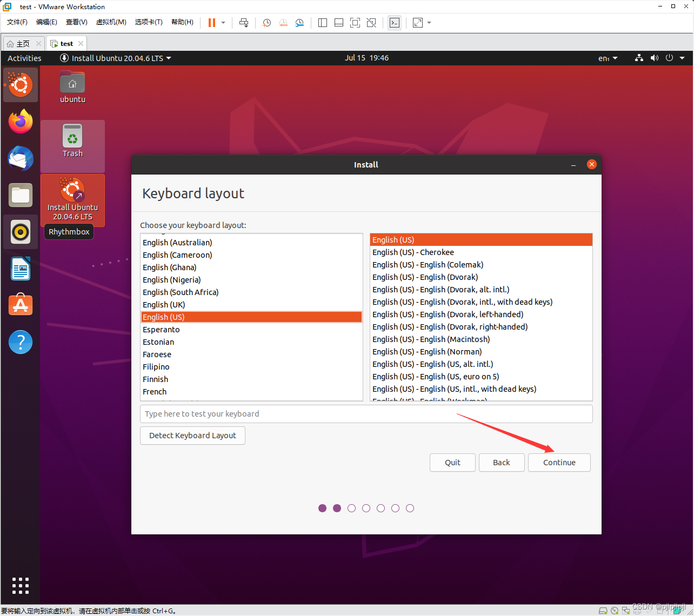Minimize the Install window
The height and width of the screenshot is (616, 694).
(x=573, y=165)
